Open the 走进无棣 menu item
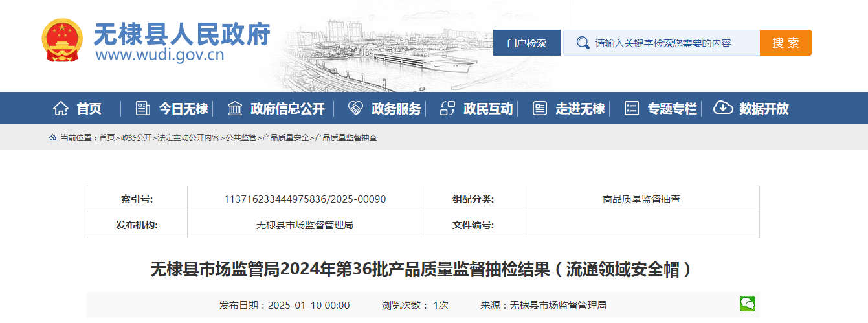The height and width of the screenshot is (323, 868). tap(579, 109)
